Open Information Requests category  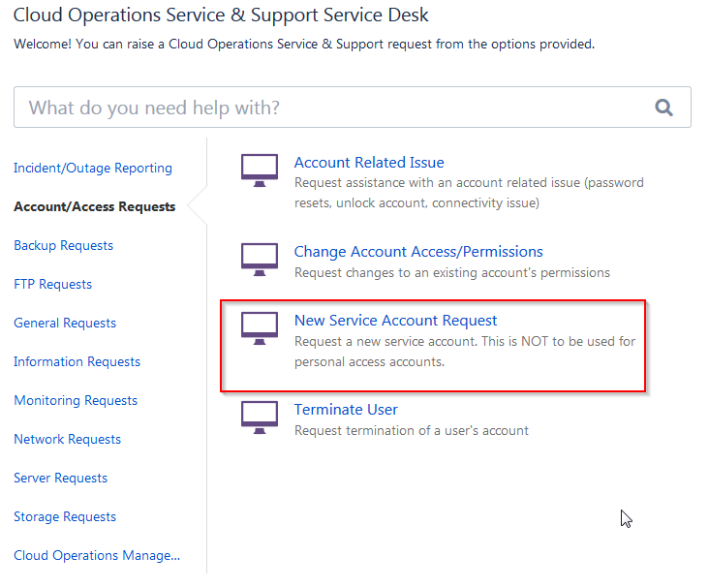tap(77, 362)
